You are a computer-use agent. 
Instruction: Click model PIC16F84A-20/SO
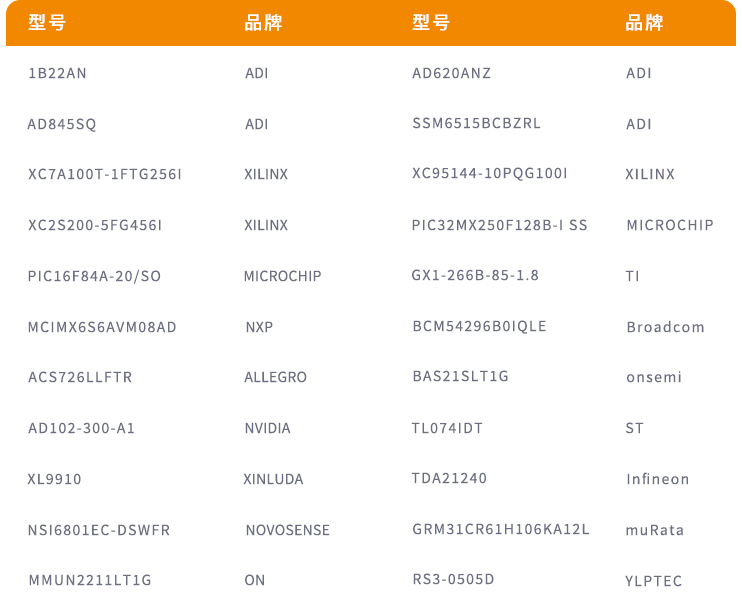[x=94, y=276]
